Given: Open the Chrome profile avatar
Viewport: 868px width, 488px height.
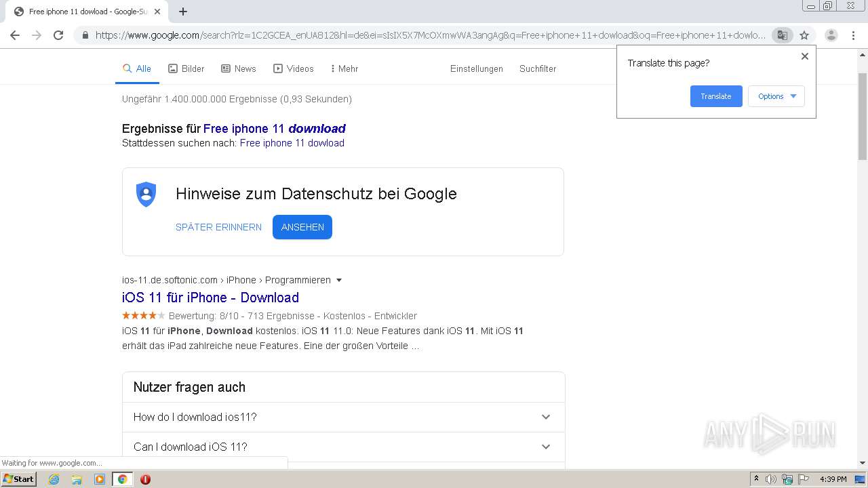Looking at the screenshot, I should [831, 35].
